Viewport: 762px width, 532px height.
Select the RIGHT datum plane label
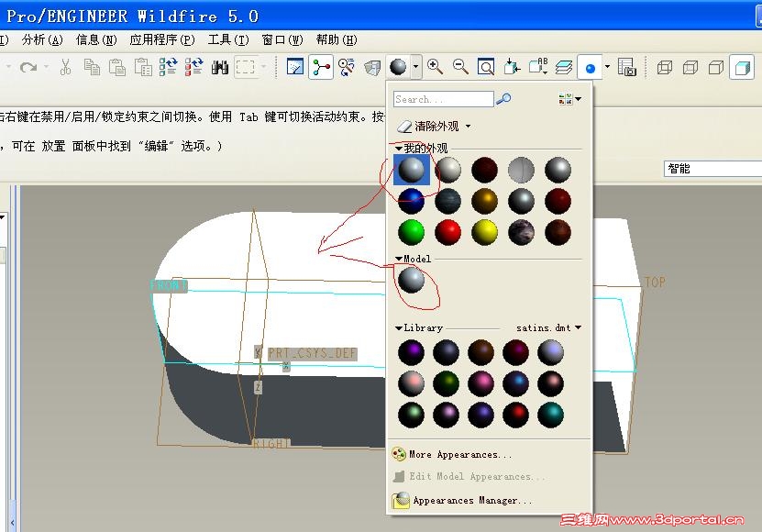[x=271, y=444]
